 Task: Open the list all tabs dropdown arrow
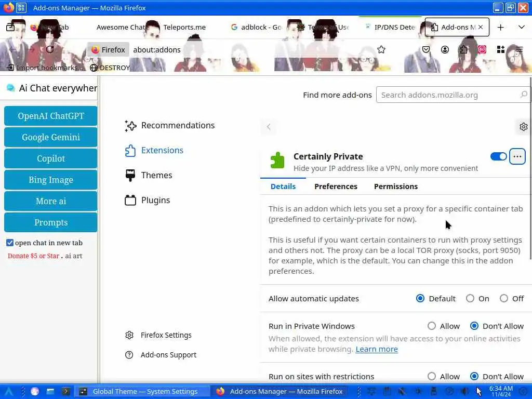tap(522, 27)
